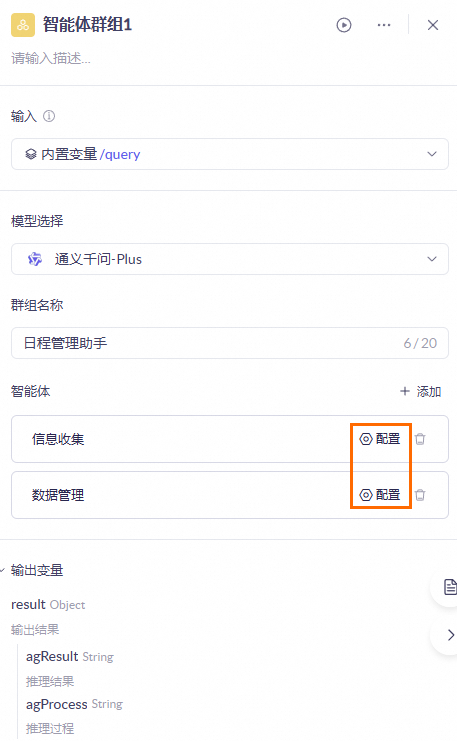
Task: Click the floating right-chevron button
Action: [450, 635]
